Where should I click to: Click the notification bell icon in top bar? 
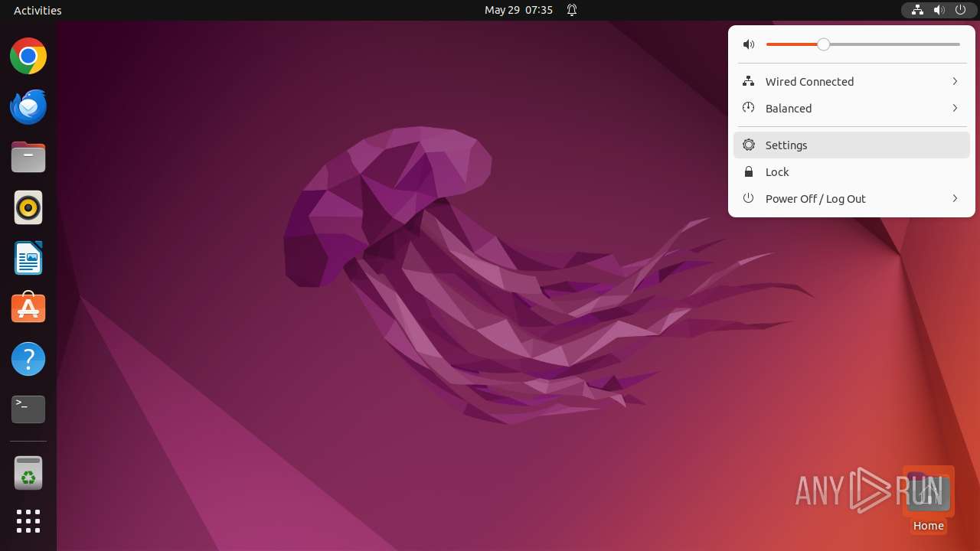click(572, 10)
